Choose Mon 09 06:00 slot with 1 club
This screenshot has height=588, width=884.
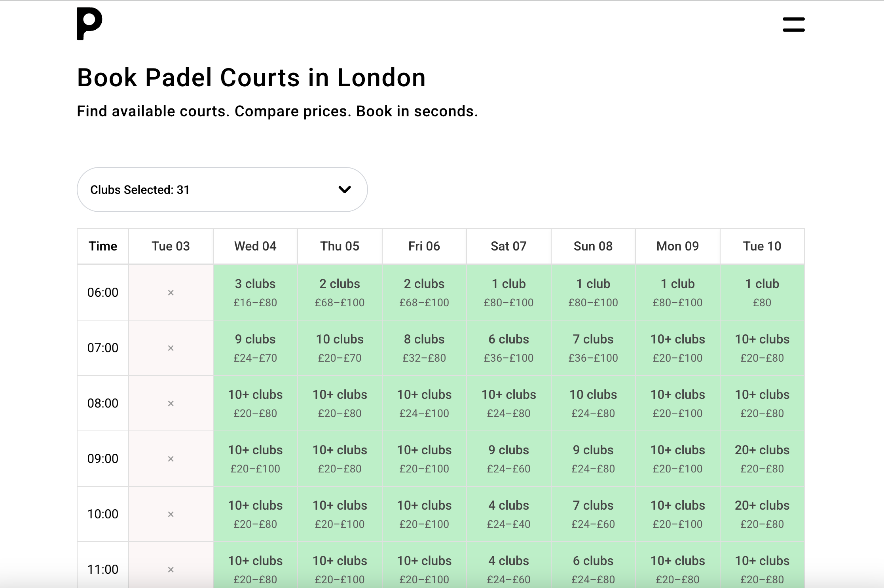click(677, 293)
